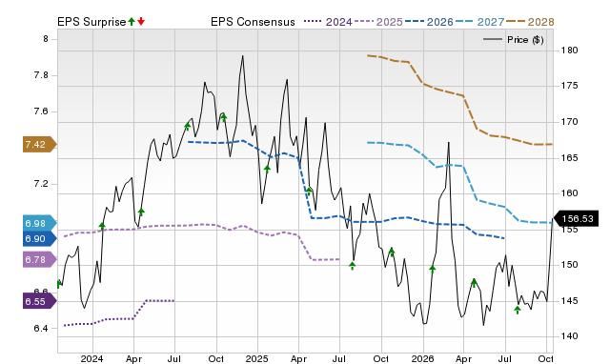Click the 8 EPS axis label
Viewport: 610px width, 364px height.
[46, 39]
